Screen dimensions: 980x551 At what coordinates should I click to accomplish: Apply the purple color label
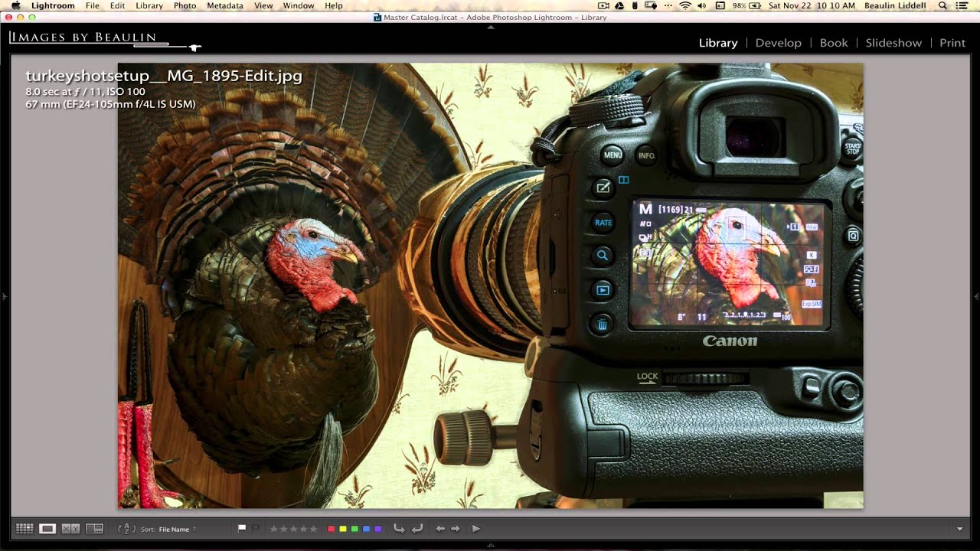pos(377,529)
